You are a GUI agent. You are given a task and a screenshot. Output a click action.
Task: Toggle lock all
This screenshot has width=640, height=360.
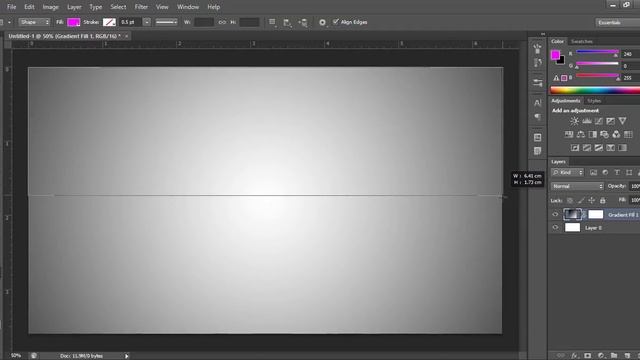602,200
